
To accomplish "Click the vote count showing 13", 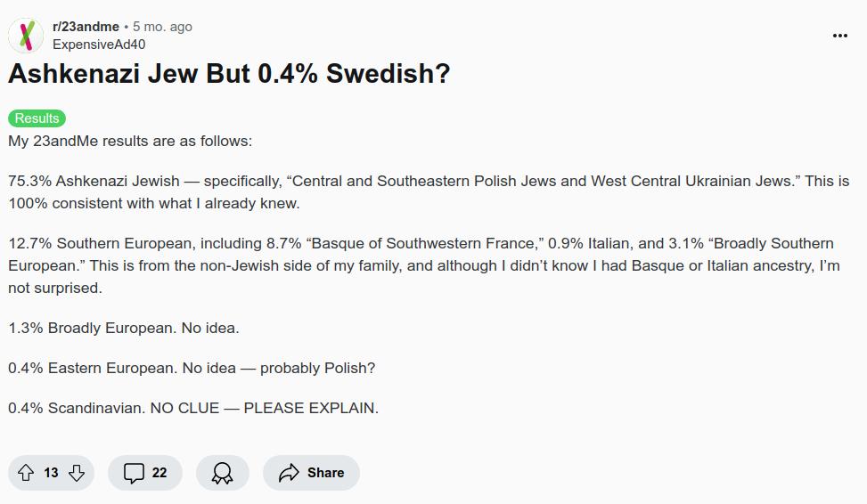I will tap(51, 473).
